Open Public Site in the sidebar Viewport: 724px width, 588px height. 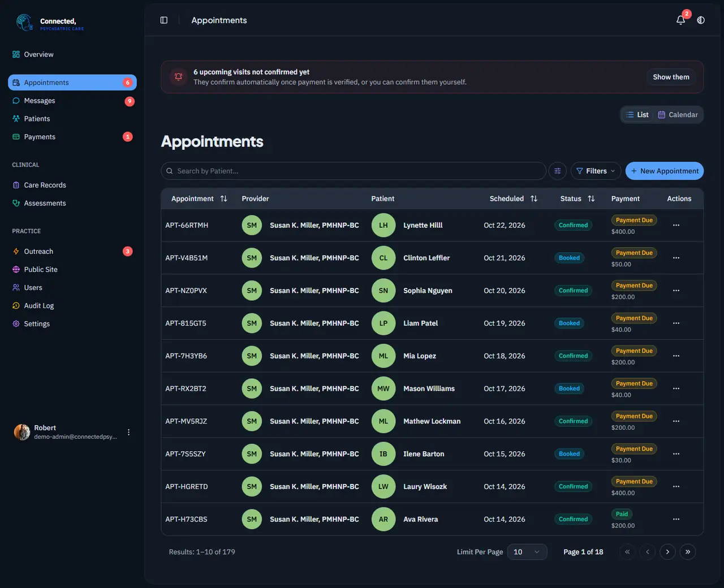click(x=72, y=270)
